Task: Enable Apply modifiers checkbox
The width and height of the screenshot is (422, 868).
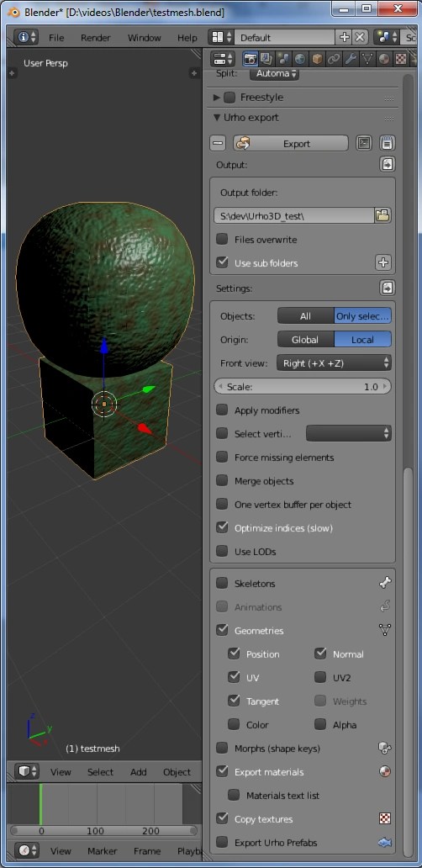Action: [222, 410]
